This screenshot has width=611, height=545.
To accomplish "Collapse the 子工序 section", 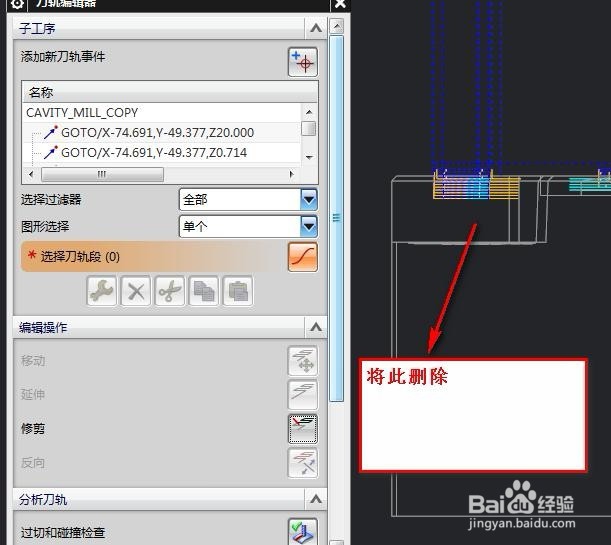I will click(x=316, y=28).
